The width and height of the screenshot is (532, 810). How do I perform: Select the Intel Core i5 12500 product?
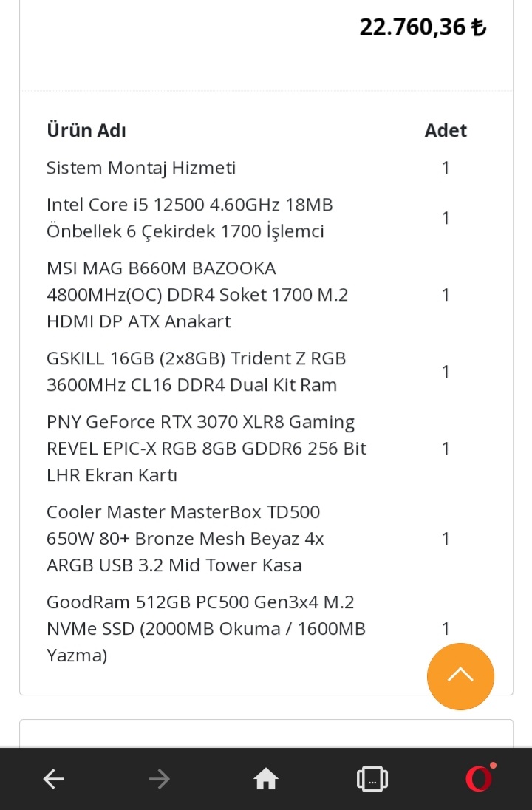189,218
